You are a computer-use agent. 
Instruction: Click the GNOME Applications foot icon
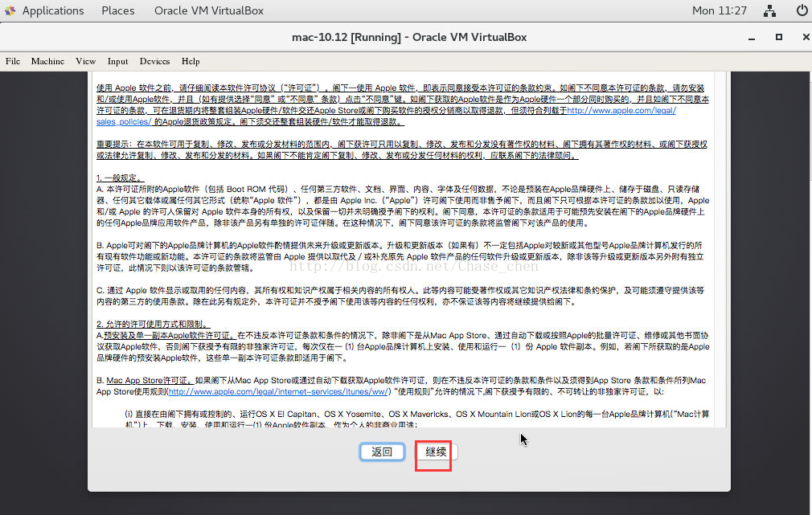[10, 10]
